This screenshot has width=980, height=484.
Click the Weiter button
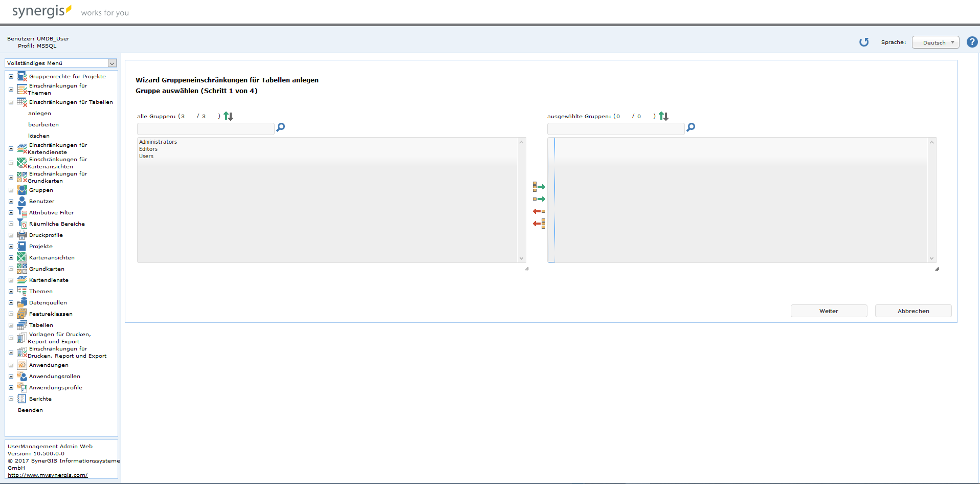(x=829, y=311)
